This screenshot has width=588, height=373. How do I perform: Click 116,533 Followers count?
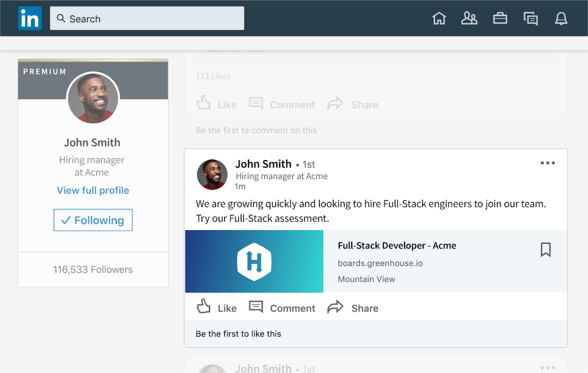[x=93, y=270]
